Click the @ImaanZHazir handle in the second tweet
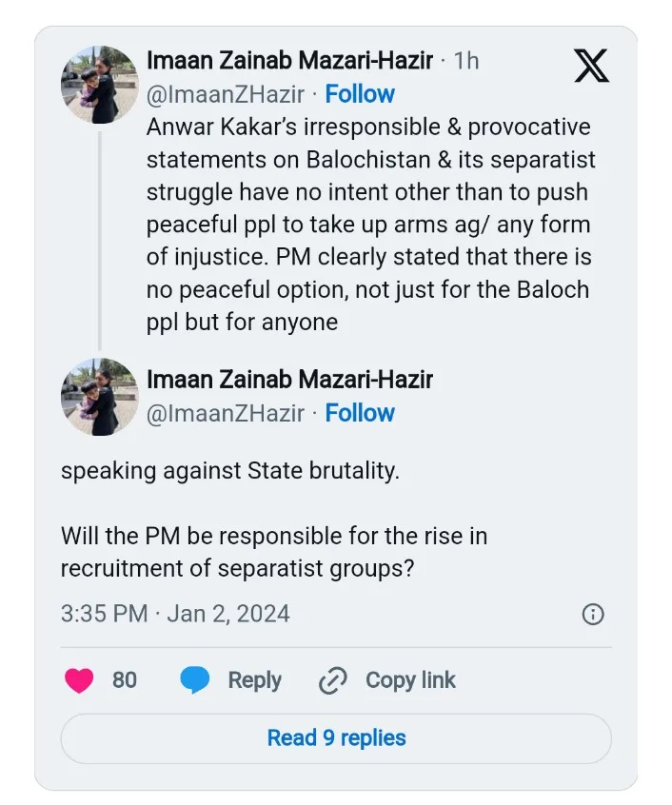 226,413
